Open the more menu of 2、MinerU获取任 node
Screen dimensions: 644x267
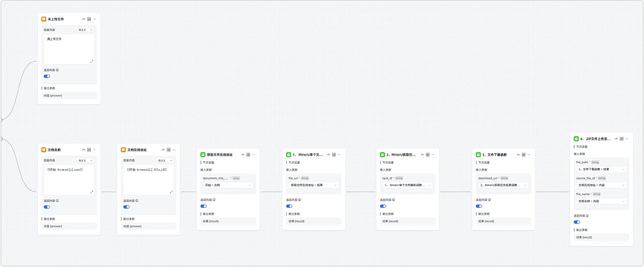click(x=433, y=154)
